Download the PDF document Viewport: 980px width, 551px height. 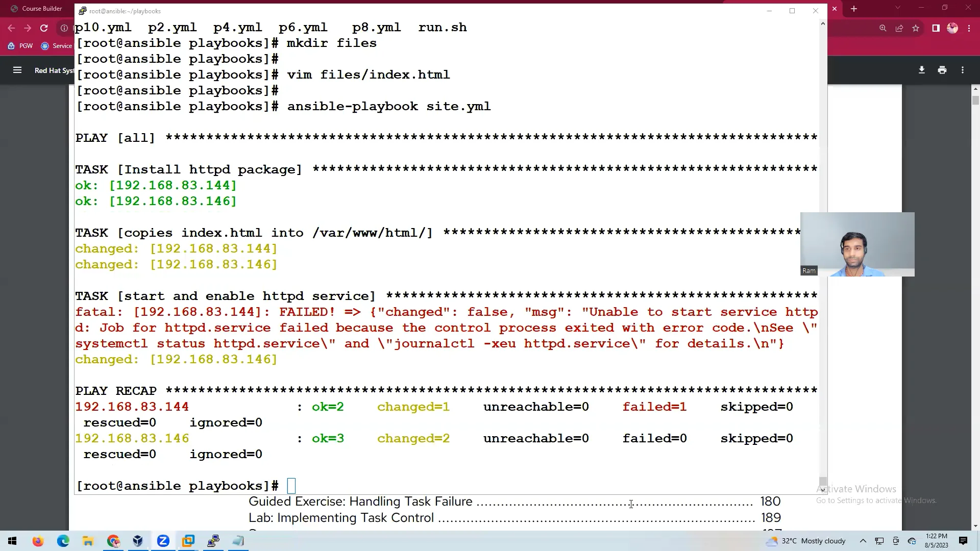click(x=921, y=70)
